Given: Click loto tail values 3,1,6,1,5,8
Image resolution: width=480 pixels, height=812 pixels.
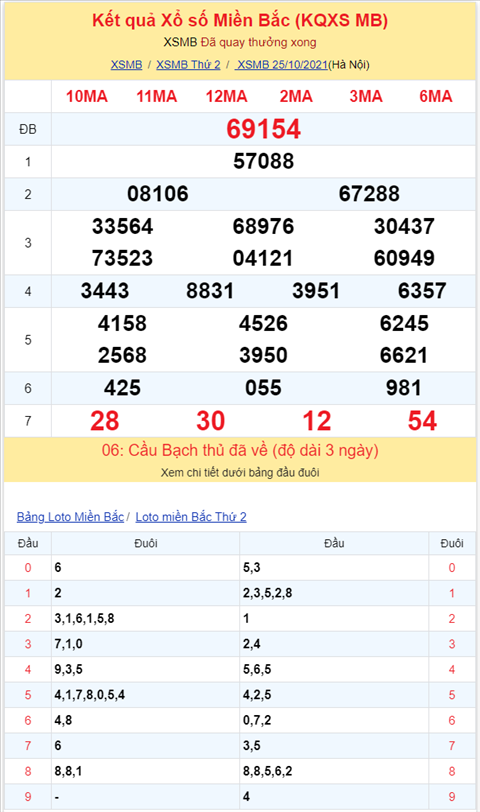Looking at the screenshot, I should pos(84,618).
